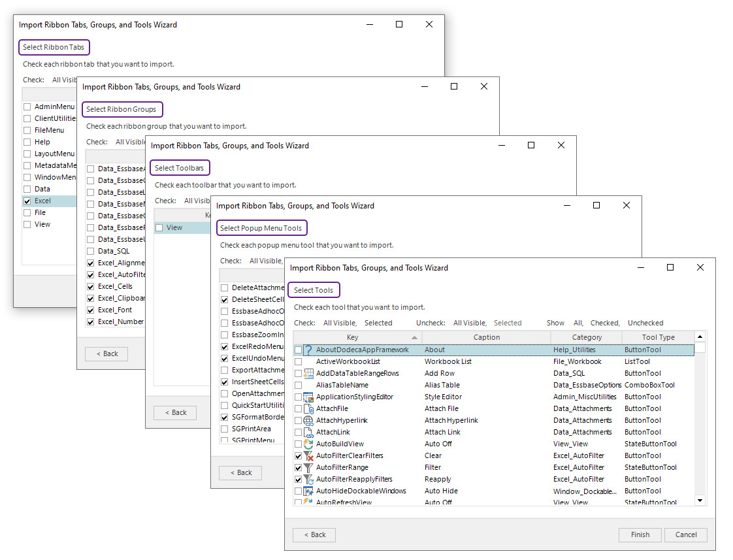
Task: Show only Unchecked tools
Action: pyautogui.click(x=645, y=323)
